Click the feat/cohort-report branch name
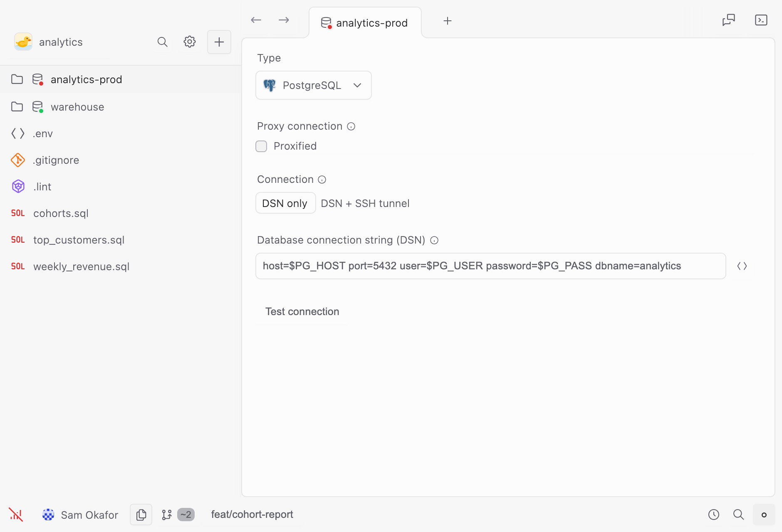Viewport: 782px width, 532px height. tap(252, 515)
